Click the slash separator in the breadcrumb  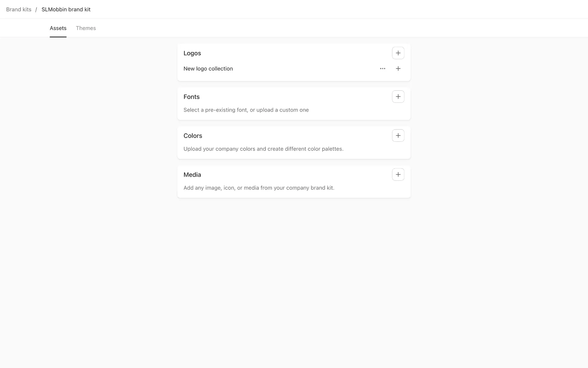pos(36,10)
